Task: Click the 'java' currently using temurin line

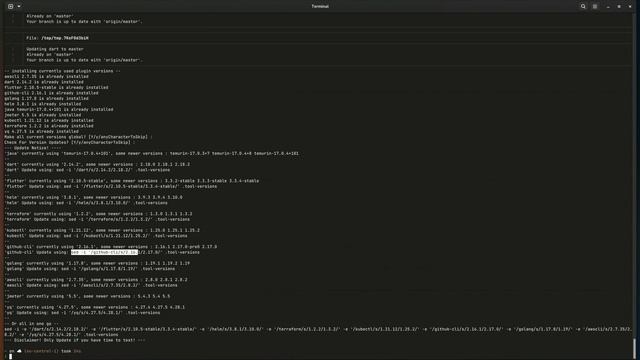Action: coord(151,153)
